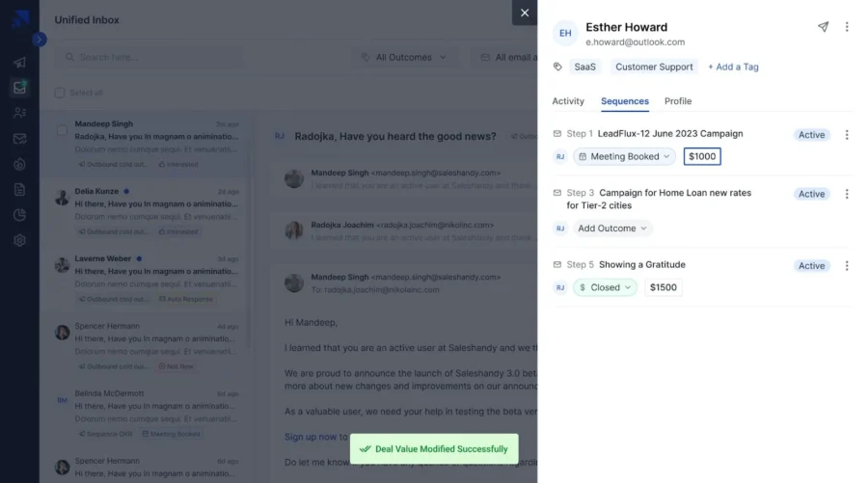Click the EH avatar of Esther Howard
868x483 pixels.
tap(565, 33)
